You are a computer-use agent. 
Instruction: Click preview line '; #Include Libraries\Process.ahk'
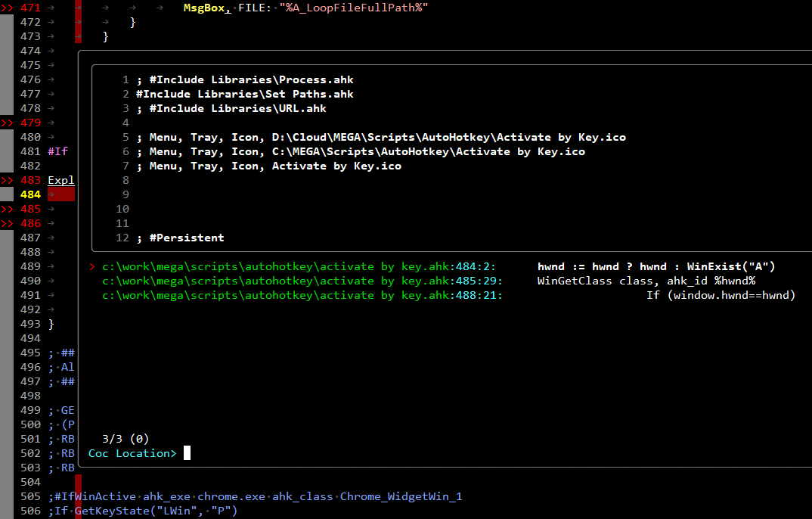click(245, 79)
